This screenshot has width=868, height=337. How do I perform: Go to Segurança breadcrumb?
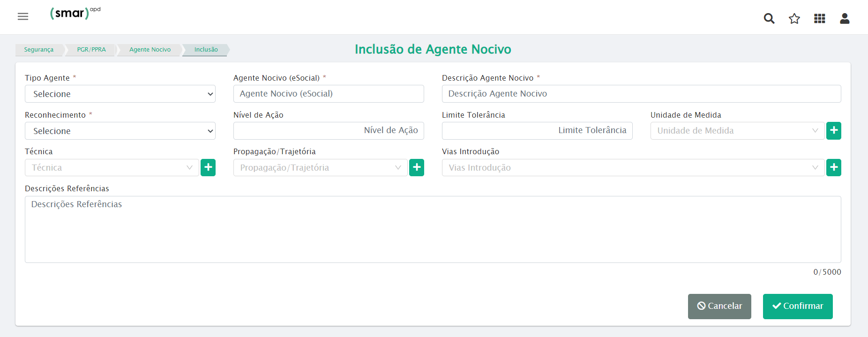pos(39,50)
